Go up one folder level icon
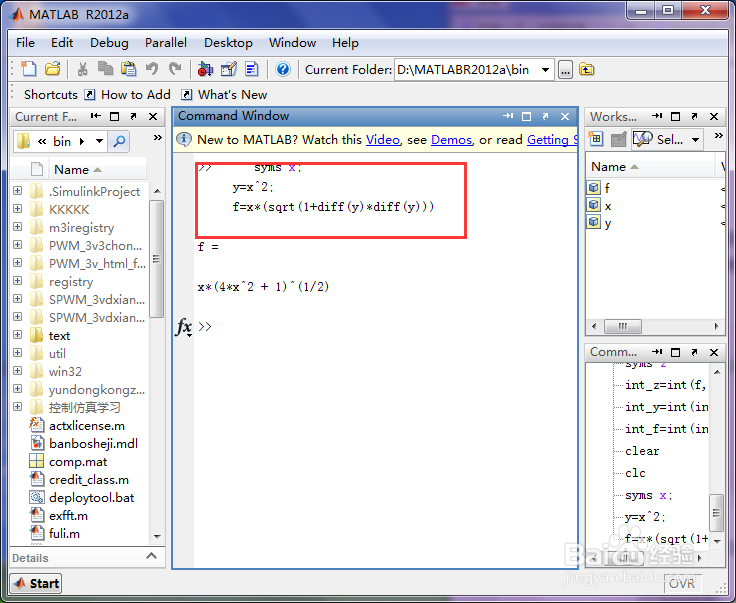 [587, 69]
